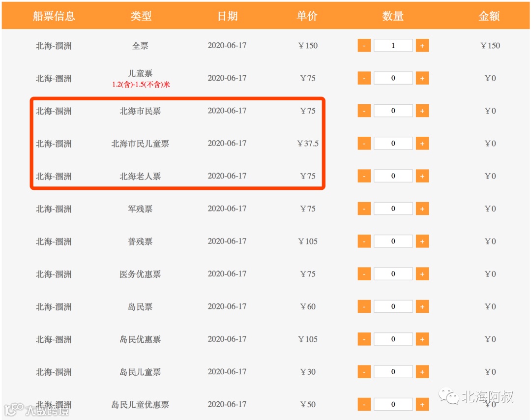The width and height of the screenshot is (531, 420).
Task: Select the ¥50 price of 岛民儿童优惠票
Action: pyautogui.click(x=308, y=404)
